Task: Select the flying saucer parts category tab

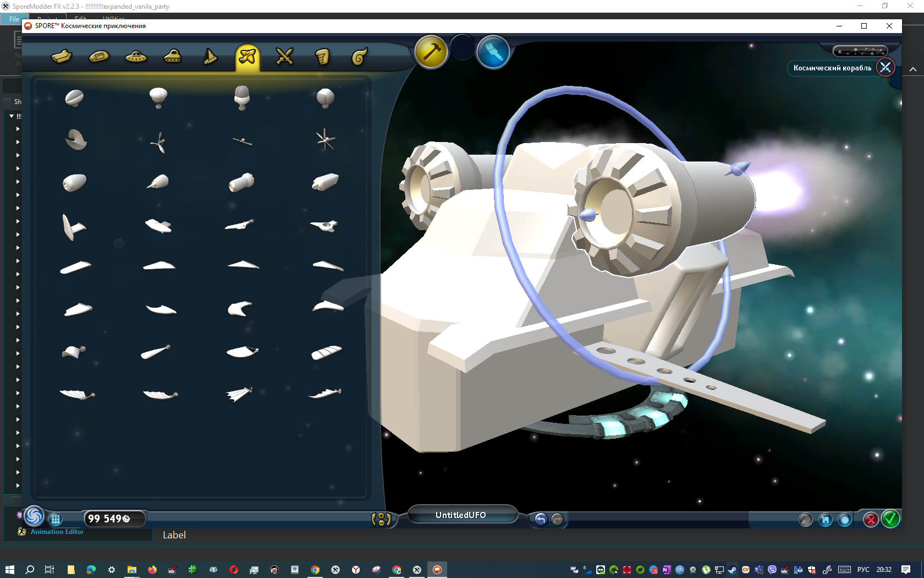Action: pyautogui.click(x=136, y=56)
